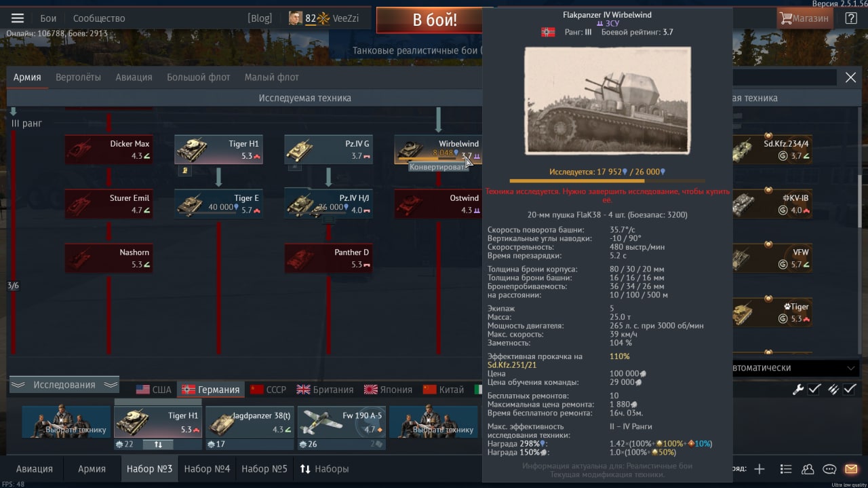Toggle auto-repair checkbox beside wrench
The image size is (868, 488).
pos(814,389)
